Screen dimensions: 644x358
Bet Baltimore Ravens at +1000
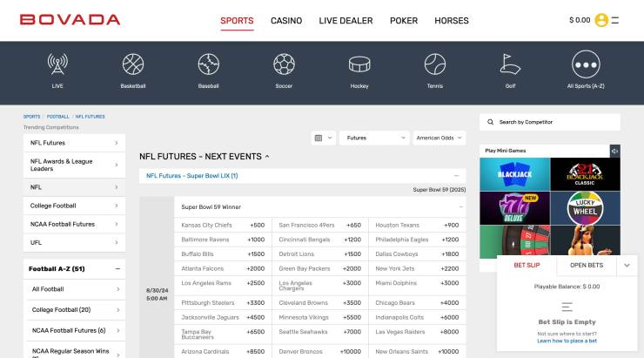click(x=223, y=240)
